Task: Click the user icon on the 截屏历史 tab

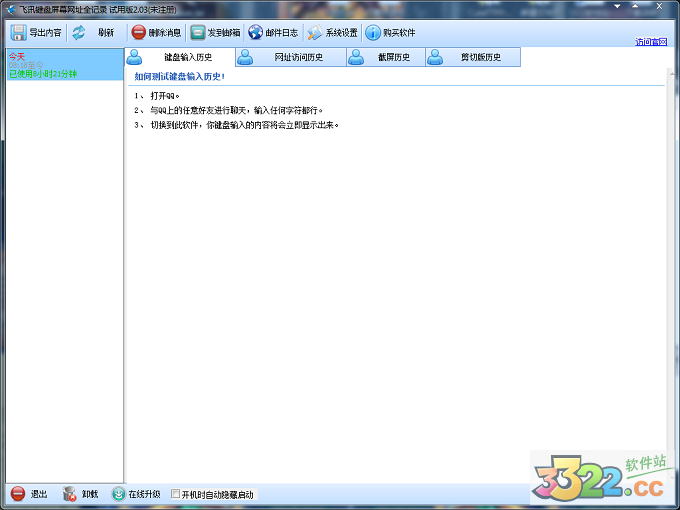Action: 356,57
